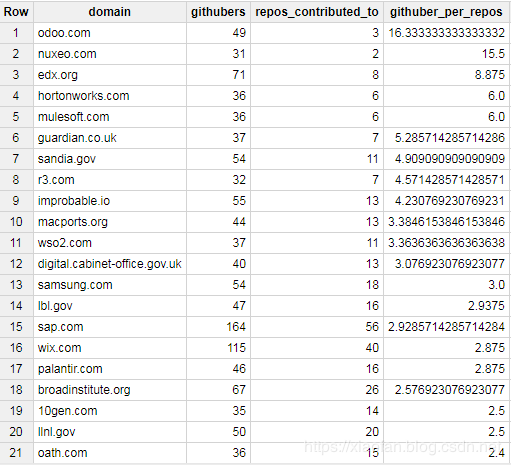This screenshot has width=511, height=465.
Task: Click the 56 repos value for sap.com
Action: tap(317, 327)
